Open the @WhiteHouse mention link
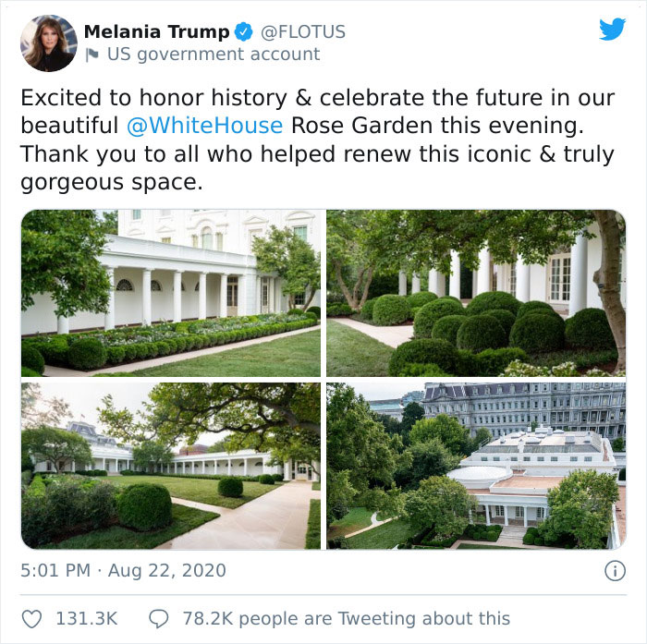647x644 pixels. [204, 126]
